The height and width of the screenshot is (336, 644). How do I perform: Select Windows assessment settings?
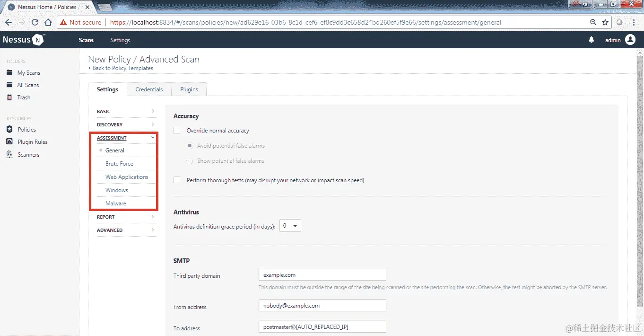[x=116, y=190]
